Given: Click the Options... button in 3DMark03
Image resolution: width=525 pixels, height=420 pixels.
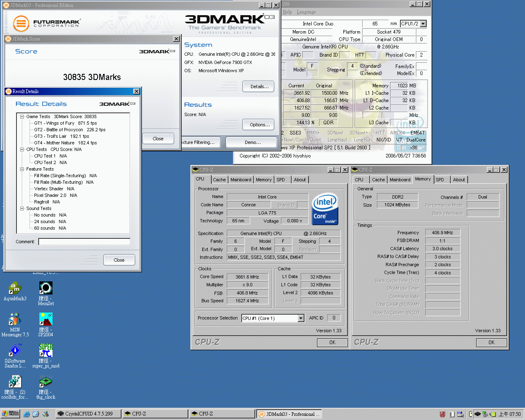Looking at the screenshot, I should 258,125.
